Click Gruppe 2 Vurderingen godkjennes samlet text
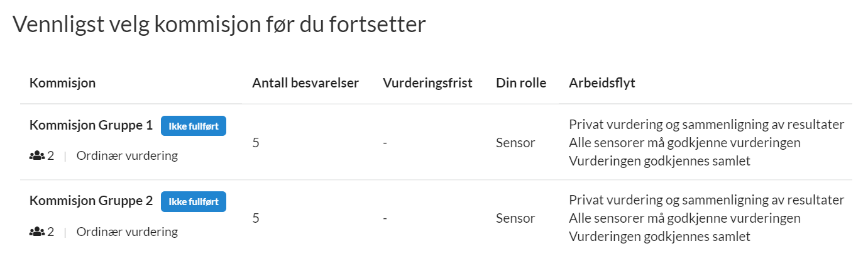The image size is (868, 263). [x=660, y=238]
